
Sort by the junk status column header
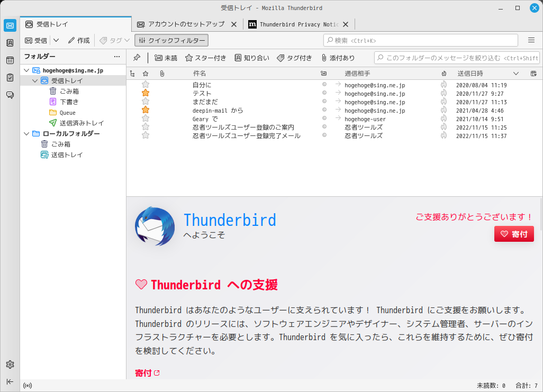(x=444, y=74)
